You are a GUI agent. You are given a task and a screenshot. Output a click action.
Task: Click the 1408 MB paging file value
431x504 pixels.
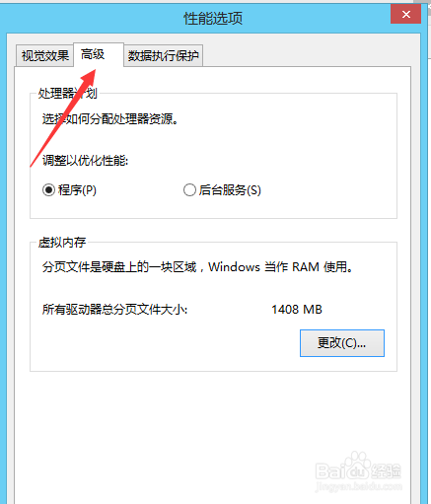point(297,310)
